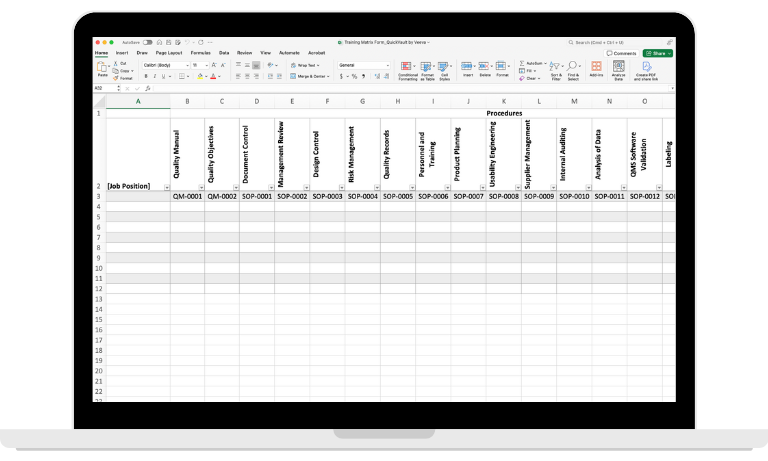The width and height of the screenshot is (768, 461).
Task: Open the Add-ins gallery
Action: [596, 68]
